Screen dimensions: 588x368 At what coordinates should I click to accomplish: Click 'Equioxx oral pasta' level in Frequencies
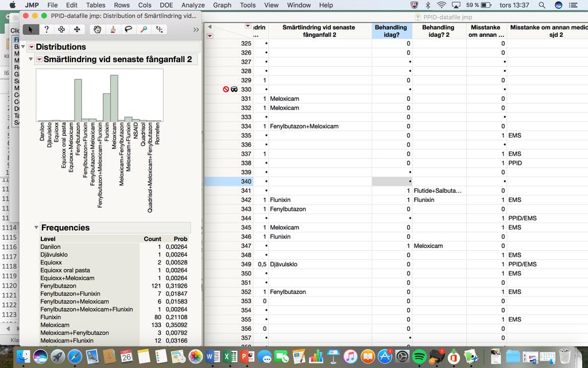65,270
